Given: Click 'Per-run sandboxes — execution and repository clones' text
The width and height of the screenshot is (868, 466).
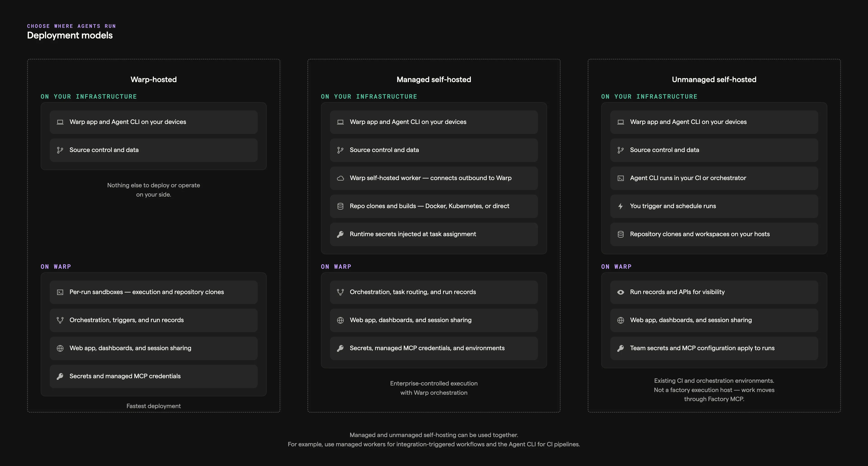Looking at the screenshot, I should point(146,292).
